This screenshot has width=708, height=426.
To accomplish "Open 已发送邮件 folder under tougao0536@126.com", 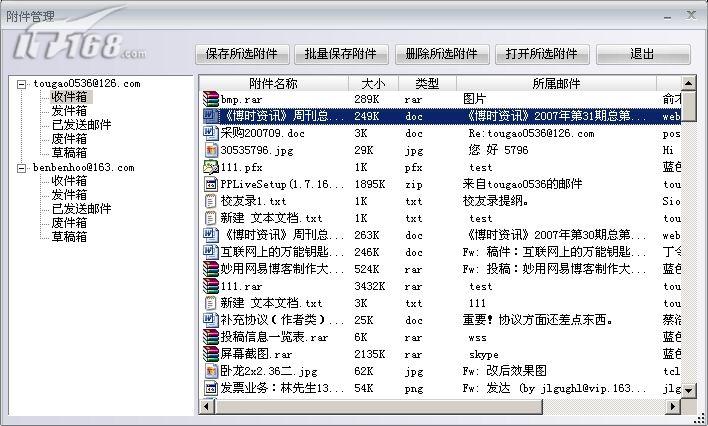I will (81, 125).
